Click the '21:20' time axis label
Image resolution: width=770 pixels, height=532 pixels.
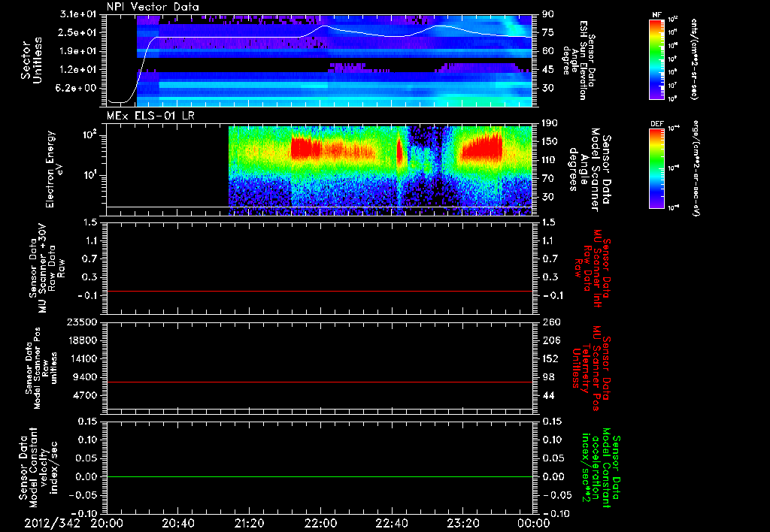point(249,523)
